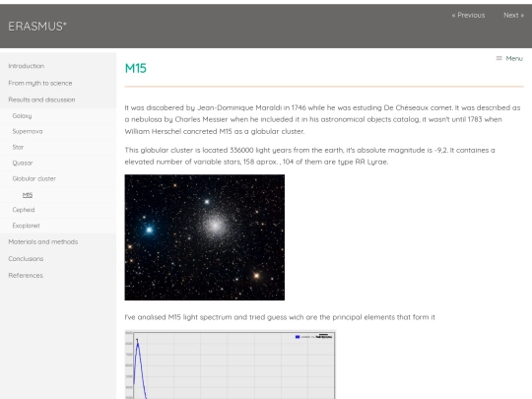Open the Conclusions page
Image resolution: width=532 pixels, height=399 pixels.
26,259
